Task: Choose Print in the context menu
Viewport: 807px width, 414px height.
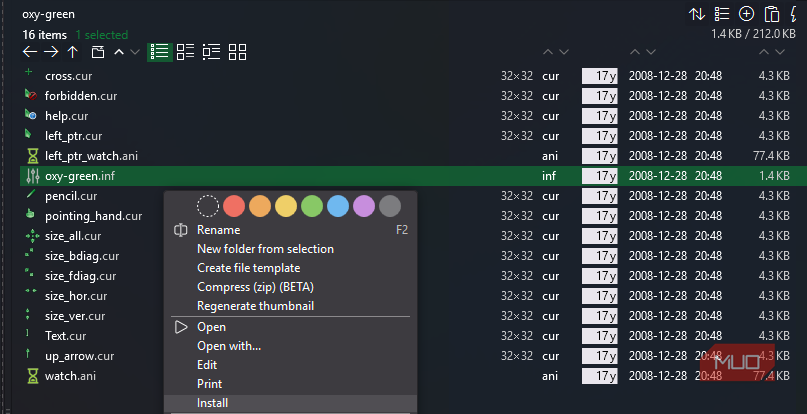Action: pos(291,384)
